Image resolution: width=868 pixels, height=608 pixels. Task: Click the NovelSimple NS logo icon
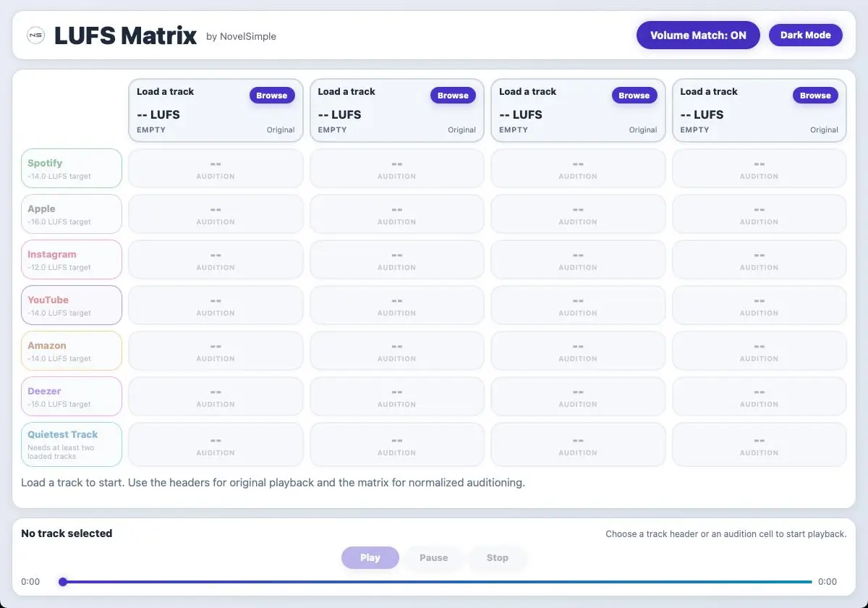[x=35, y=35]
